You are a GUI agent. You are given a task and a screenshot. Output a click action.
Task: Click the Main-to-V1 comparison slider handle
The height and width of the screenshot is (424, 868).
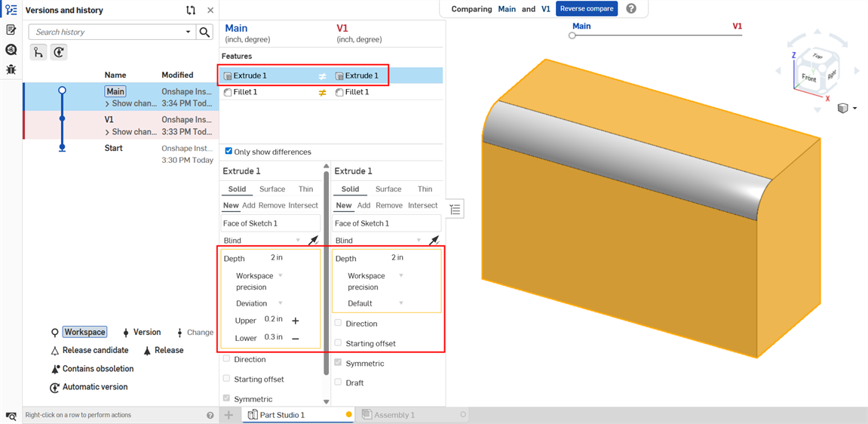pyautogui.click(x=572, y=35)
